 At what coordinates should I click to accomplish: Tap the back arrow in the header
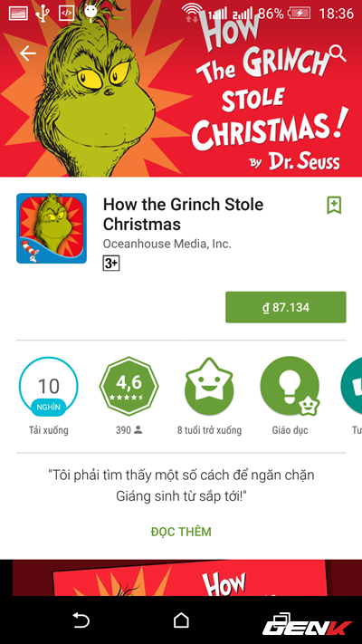pyautogui.click(x=28, y=53)
